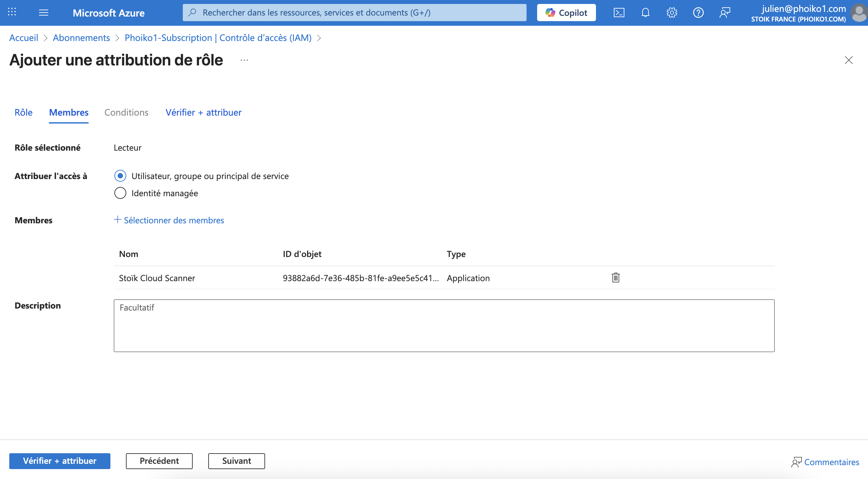868x479 pixels.
Task: Open the app launcher grid icon
Action: click(12, 12)
